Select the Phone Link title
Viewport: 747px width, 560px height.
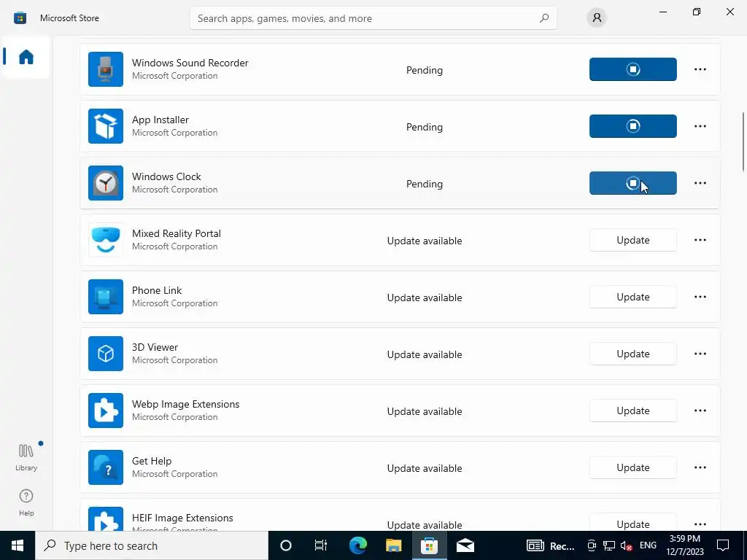pos(157,290)
